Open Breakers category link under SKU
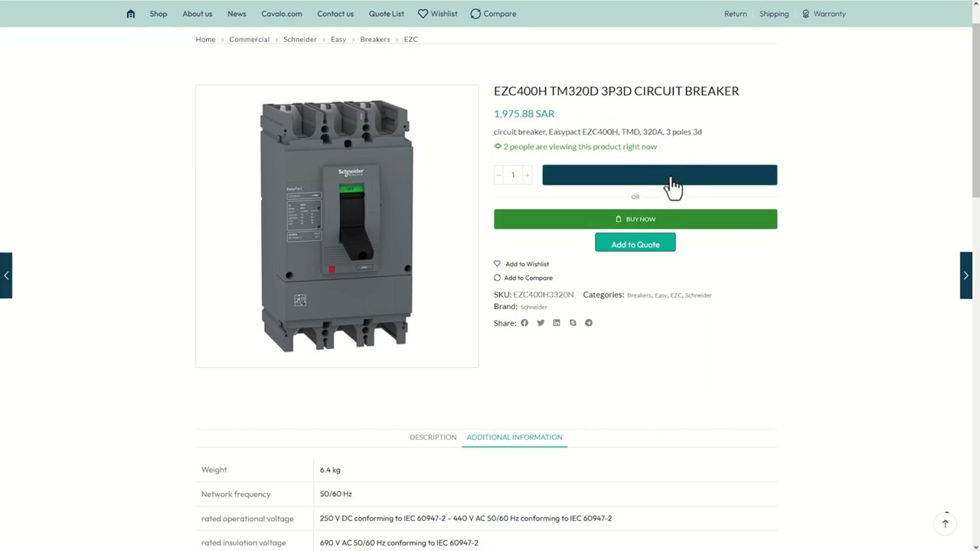 [x=639, y=295]
